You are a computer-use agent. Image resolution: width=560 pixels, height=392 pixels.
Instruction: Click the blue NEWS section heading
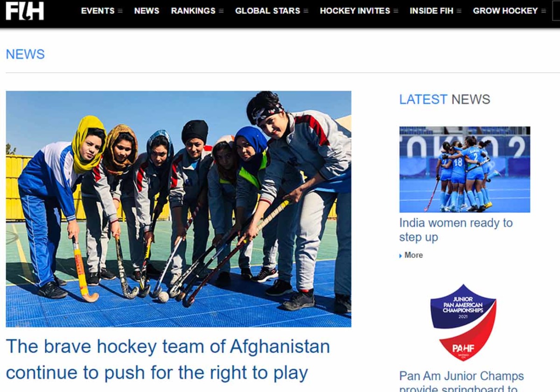click(25, 54)
